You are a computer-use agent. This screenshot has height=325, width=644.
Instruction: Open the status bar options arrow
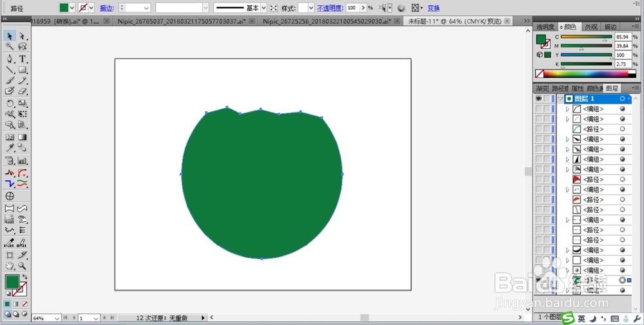[x=203, y=318]
